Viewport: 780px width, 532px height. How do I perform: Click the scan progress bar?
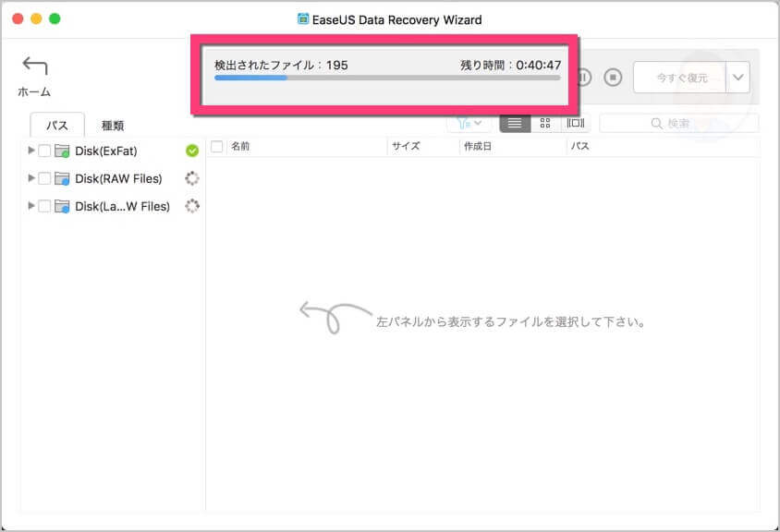[387, 79]
